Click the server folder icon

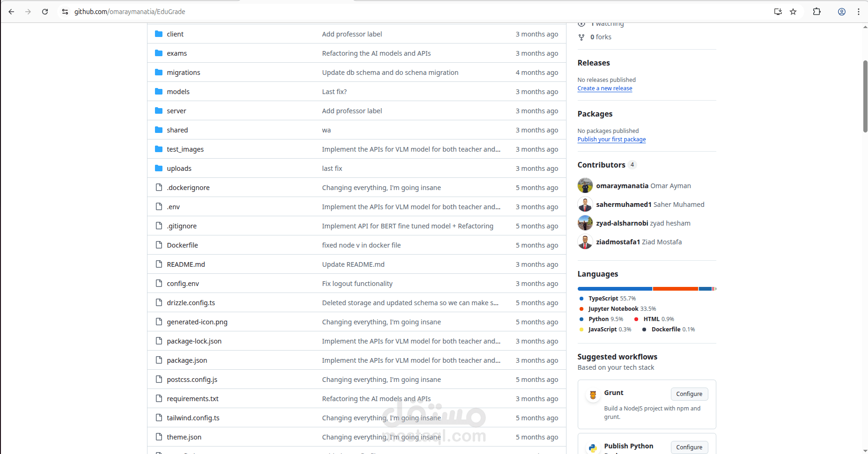pos(159,110)
